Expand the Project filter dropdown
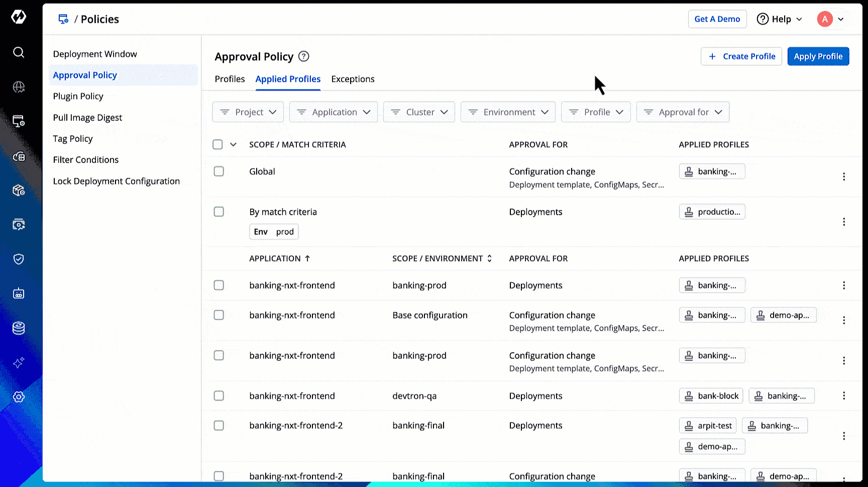The height and width of the screenshot is (487, 868). click(248, 112)
